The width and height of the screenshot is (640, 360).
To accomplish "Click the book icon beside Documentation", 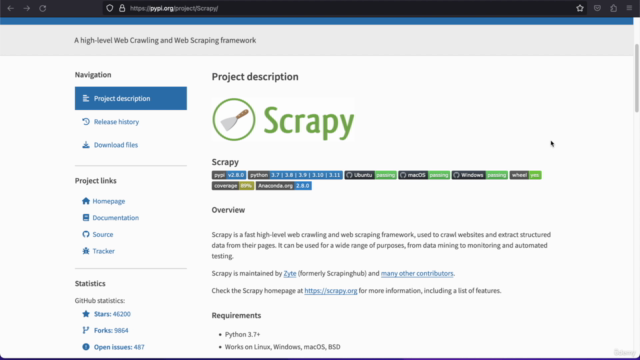I will (x=86, y=218).
